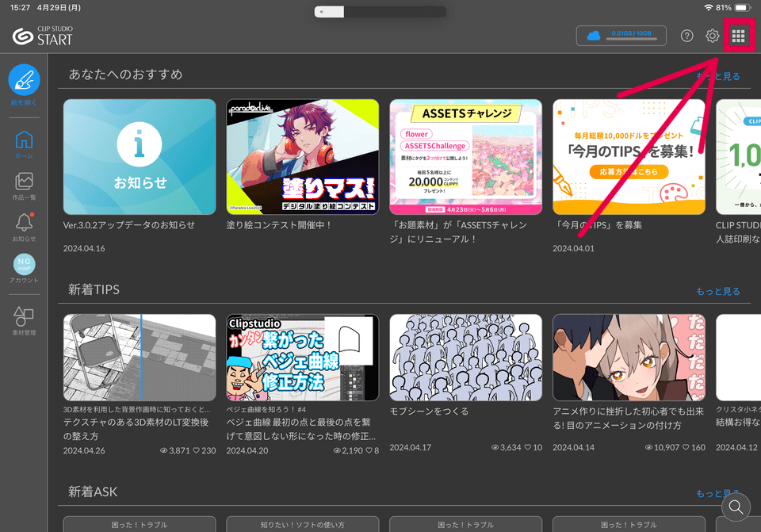Open the help question mark icon
This screenshot has width=761, height=532.
(x=686, y=36)
